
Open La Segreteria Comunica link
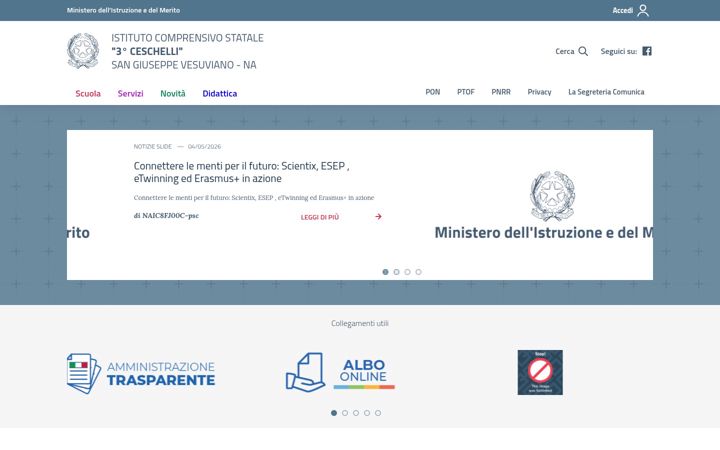[x=606, y=92]
